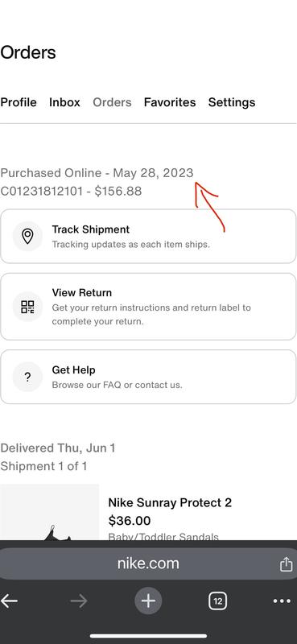Image resolution: width=297 pixels, height=644 pixels.
Task: Tap the Nike Sunray Protect 2 sandal image
Action: point(49,512)
